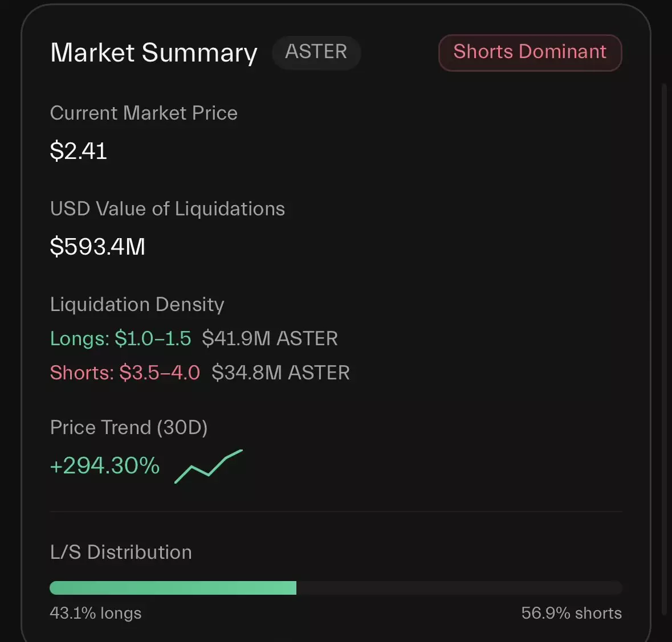
Task: Click the $2.41 current market price value
Action: click(79, 151)
